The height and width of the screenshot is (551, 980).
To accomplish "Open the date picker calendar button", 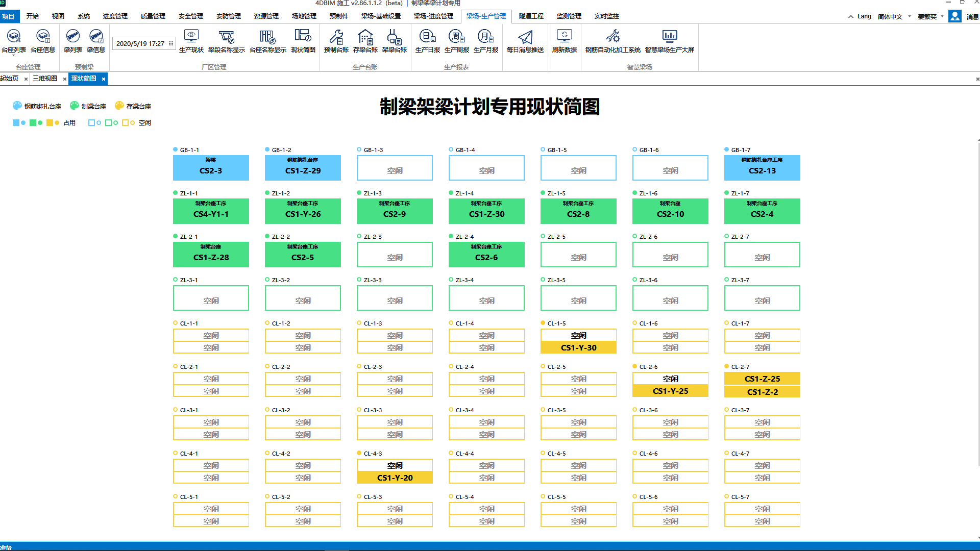I will point(171,43).
